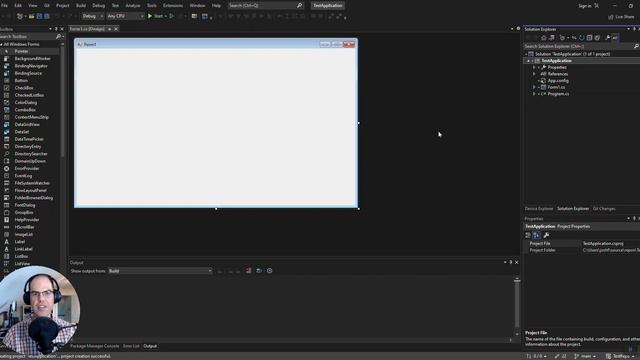The height and width of the screenshot is (360, 640).
Task: Open the Show output from Build dropdown
Action: click(x=160, y=271)
